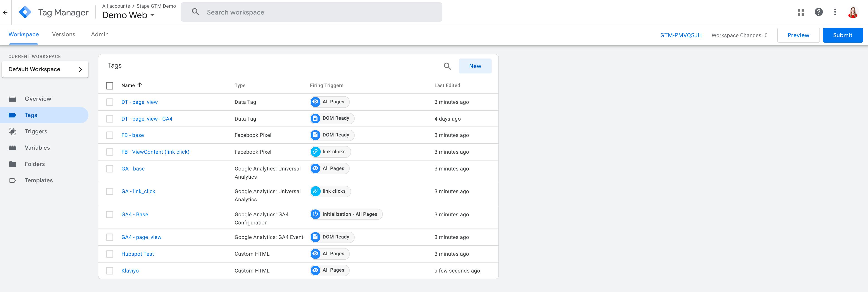Click the All accounts breadcrumb
Viewport: 868px width, 292px height.
tap(116, 6)
